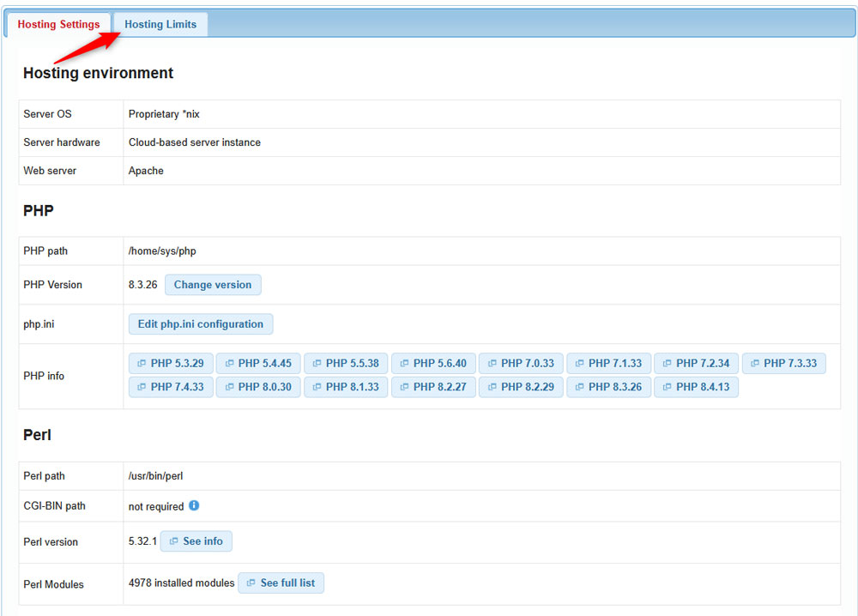Open Edit php.ini configuration

coord(201,323)
